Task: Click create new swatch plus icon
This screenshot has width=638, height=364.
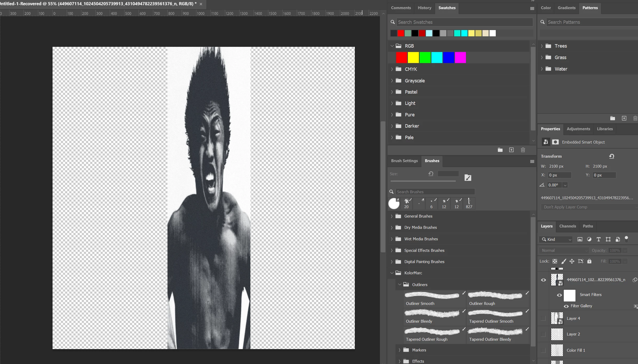Action: coord(511,150)
